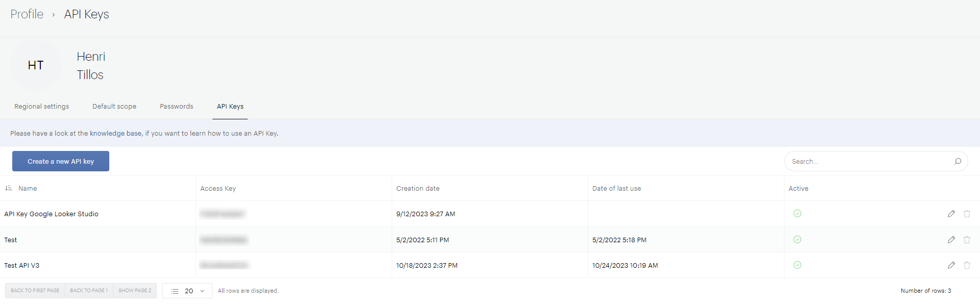Edit the API Key Google Looker Studio row

(951, 214)
